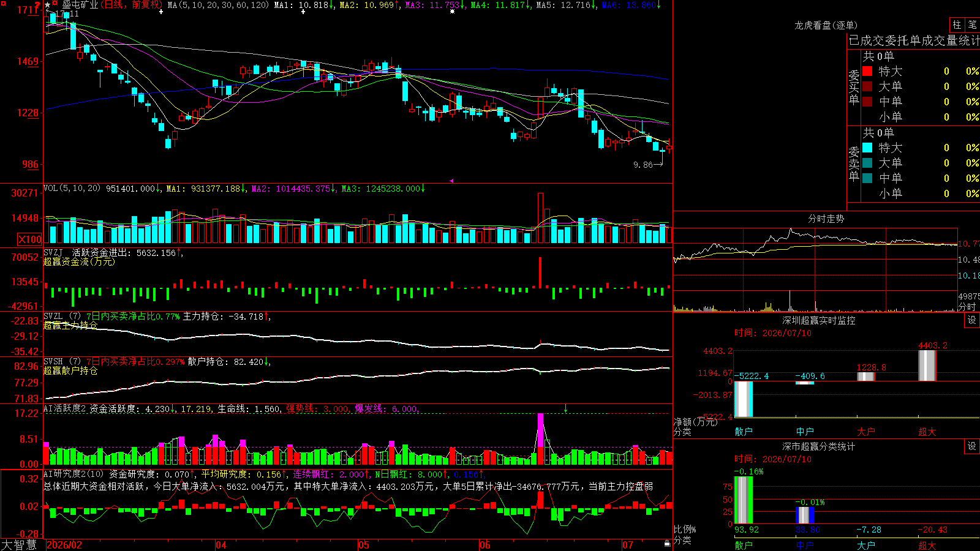This screenshot has width=980, height=551.
Task: Click the X100 volume multiplier box
Action: tap(29, 239)
